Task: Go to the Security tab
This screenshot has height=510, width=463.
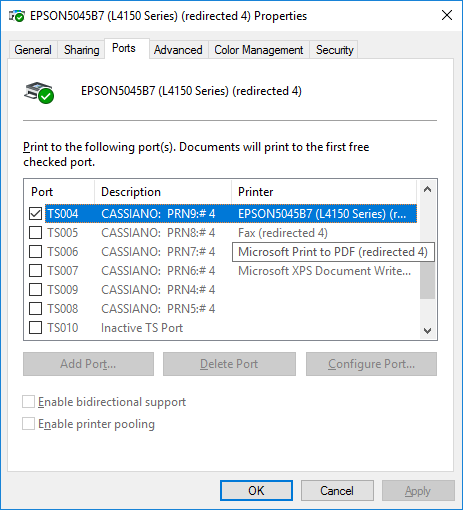Action: point(334,50)
